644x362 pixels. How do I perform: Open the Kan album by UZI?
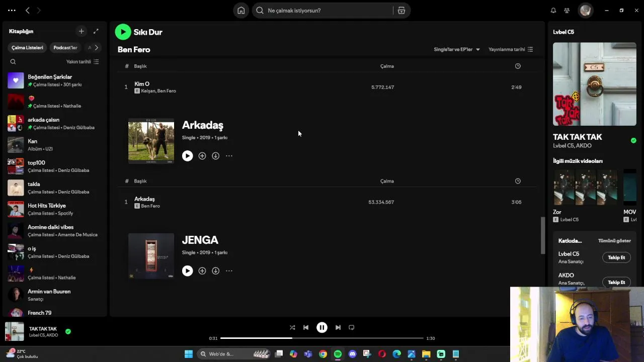54,145
